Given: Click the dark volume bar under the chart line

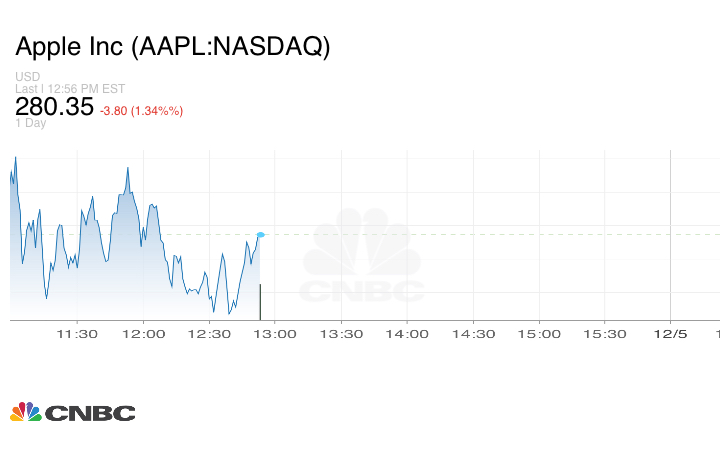Looking at the screenshot, I should [x=260, y=301].
